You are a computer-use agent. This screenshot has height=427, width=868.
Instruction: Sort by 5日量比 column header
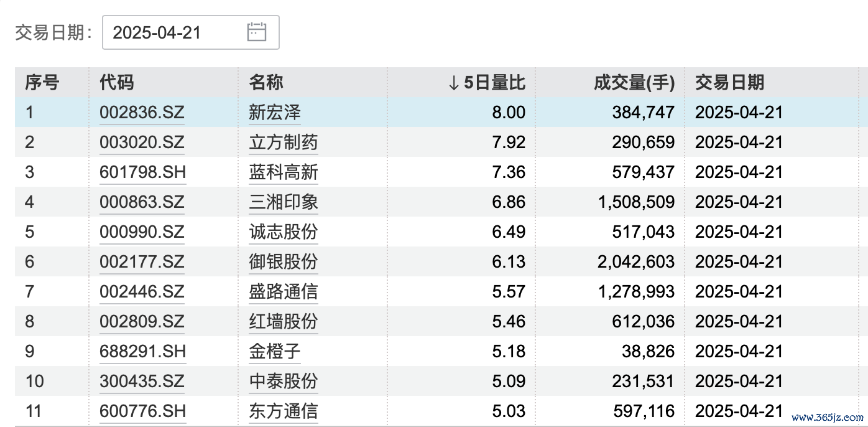pyautogui.click(x=487, y=82)
